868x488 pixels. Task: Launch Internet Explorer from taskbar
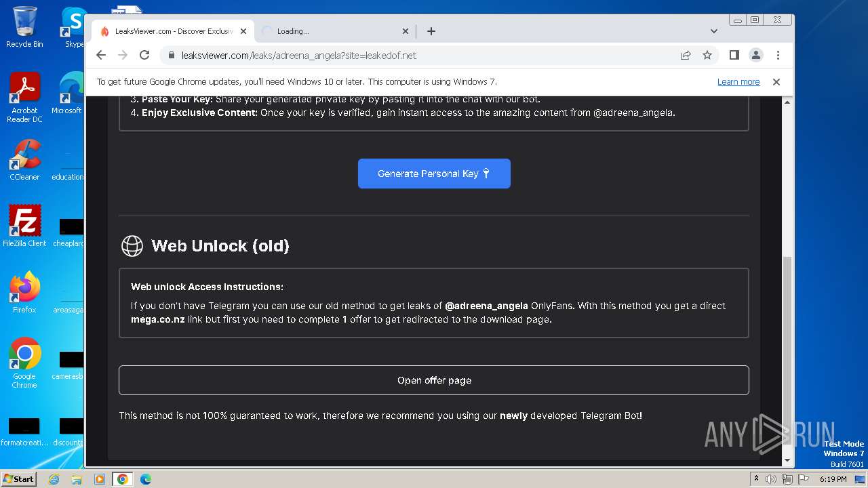(x=54, y=479)
